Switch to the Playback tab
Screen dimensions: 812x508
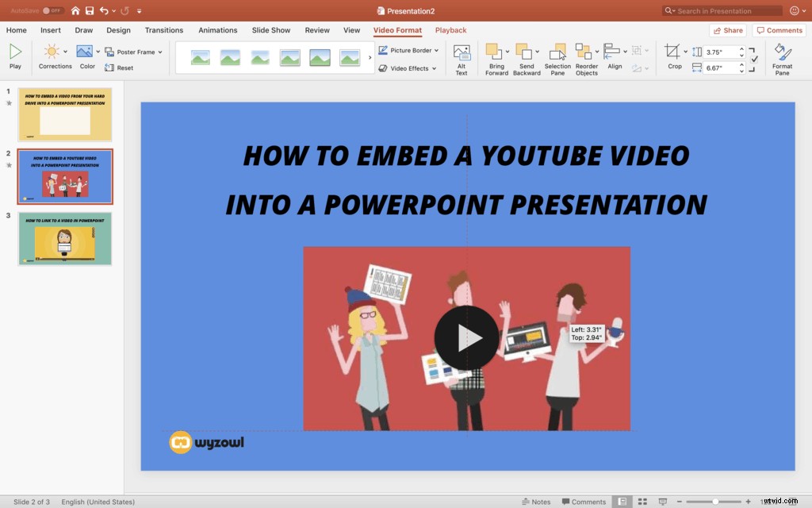[450, 30]
